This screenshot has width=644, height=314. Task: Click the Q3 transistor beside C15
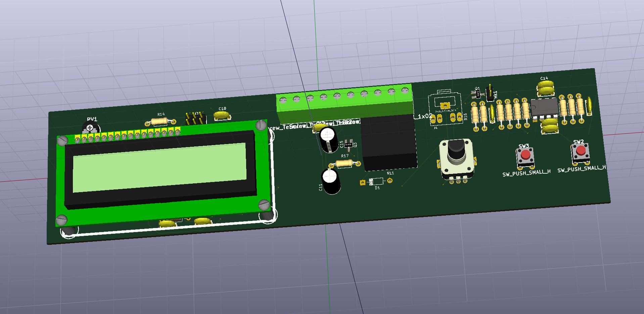(349, 145)
